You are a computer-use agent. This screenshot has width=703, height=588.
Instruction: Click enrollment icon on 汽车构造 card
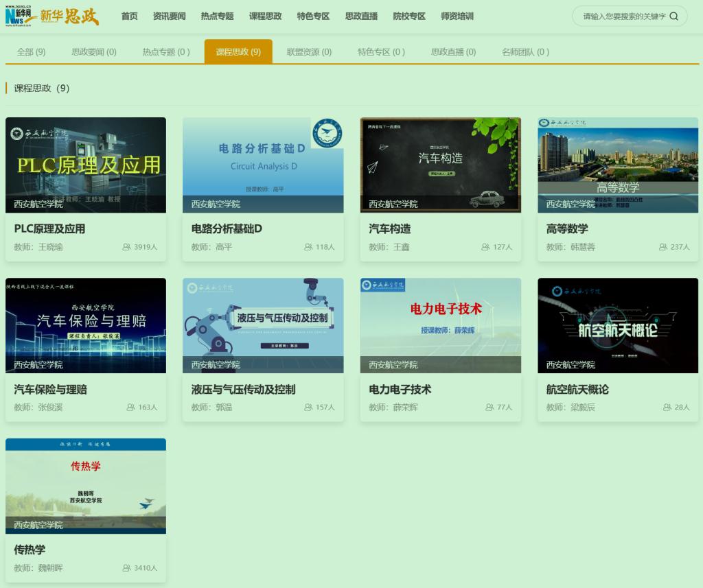(x=485, y=247)
